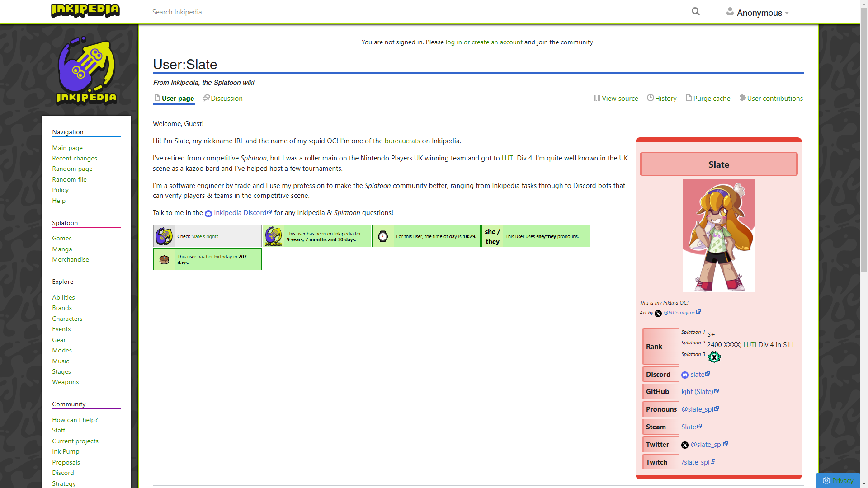Go to Main page in sidebar
Screen dimensions: 868x488
[67, 148]
